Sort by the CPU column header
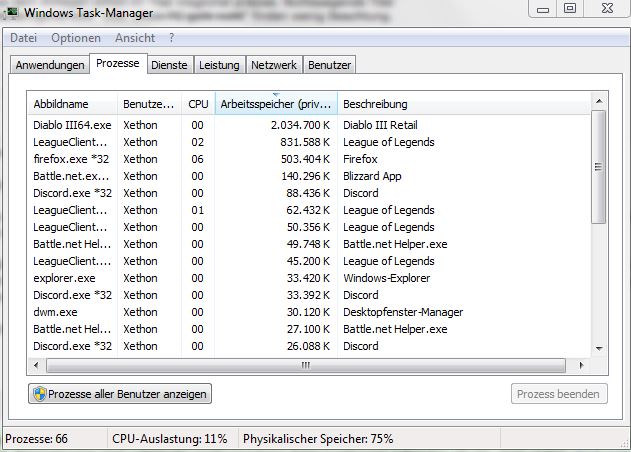 (x=198, y=104)
